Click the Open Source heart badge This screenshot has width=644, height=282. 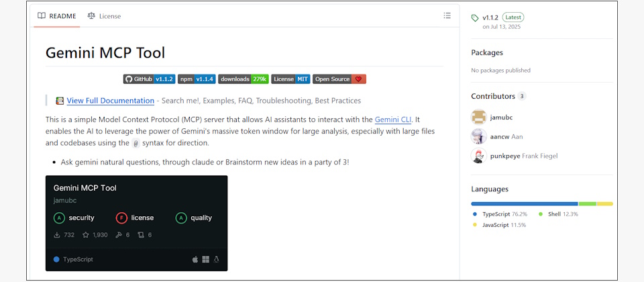[x=339, y=79]
